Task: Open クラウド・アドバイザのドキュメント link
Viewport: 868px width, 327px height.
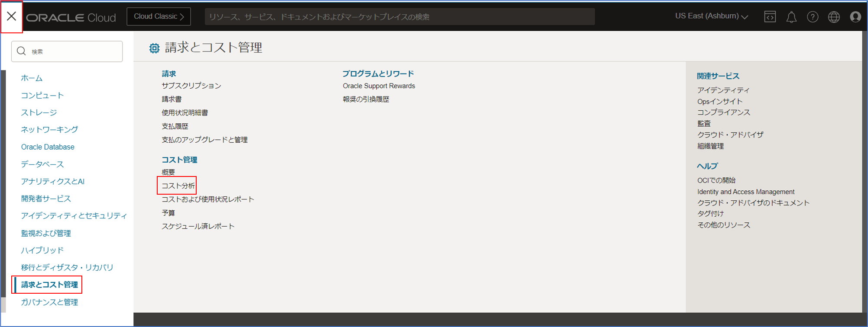Action: tap(753, 202)
